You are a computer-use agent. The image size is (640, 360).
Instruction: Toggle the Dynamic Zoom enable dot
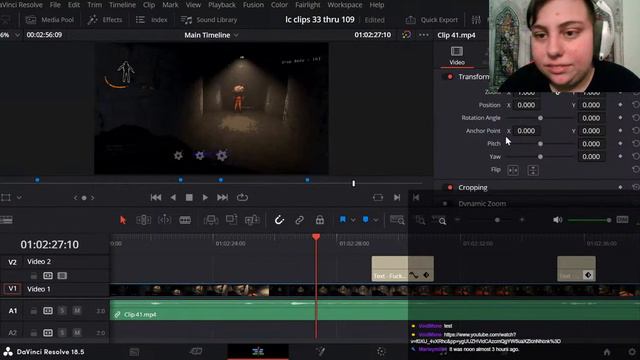pyautogui.click(x=445, y=203)
